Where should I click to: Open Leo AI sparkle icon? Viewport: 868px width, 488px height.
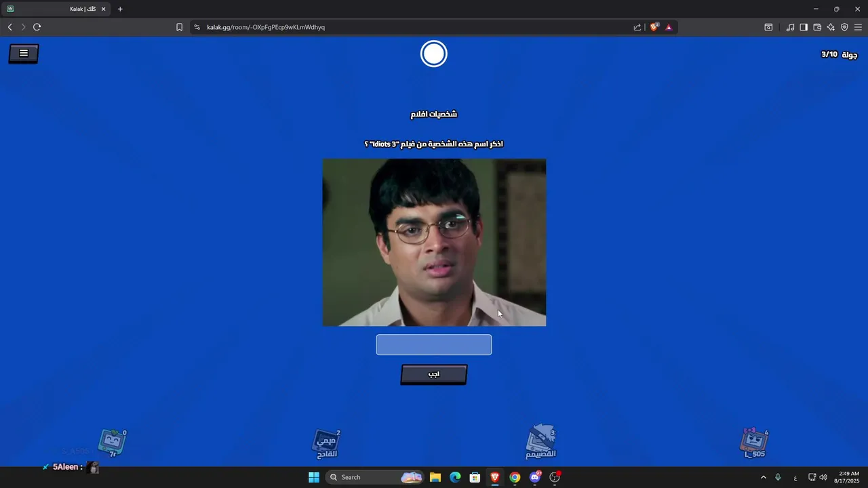tap(831, 27)
